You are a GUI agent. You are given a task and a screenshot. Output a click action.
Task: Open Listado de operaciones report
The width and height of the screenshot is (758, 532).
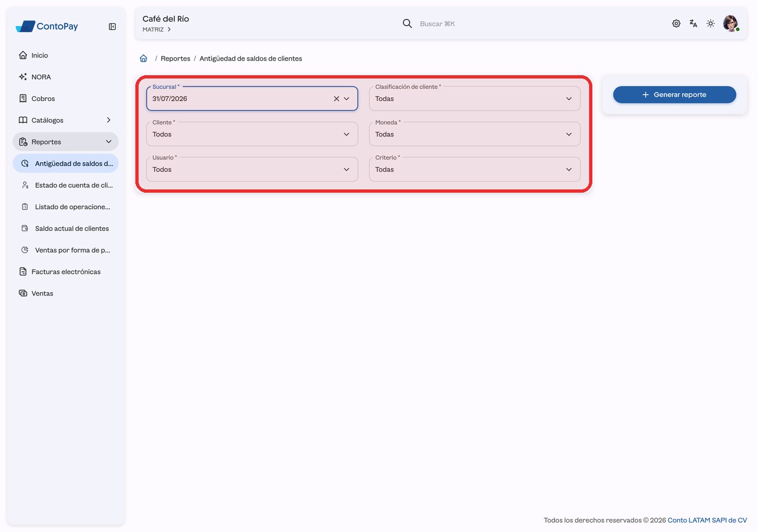tap(66, 207)
